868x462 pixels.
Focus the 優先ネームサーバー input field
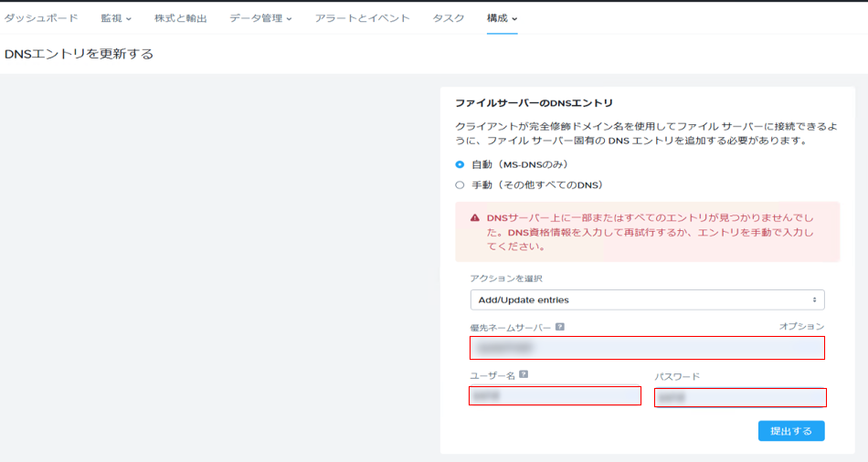click(647, 348)
